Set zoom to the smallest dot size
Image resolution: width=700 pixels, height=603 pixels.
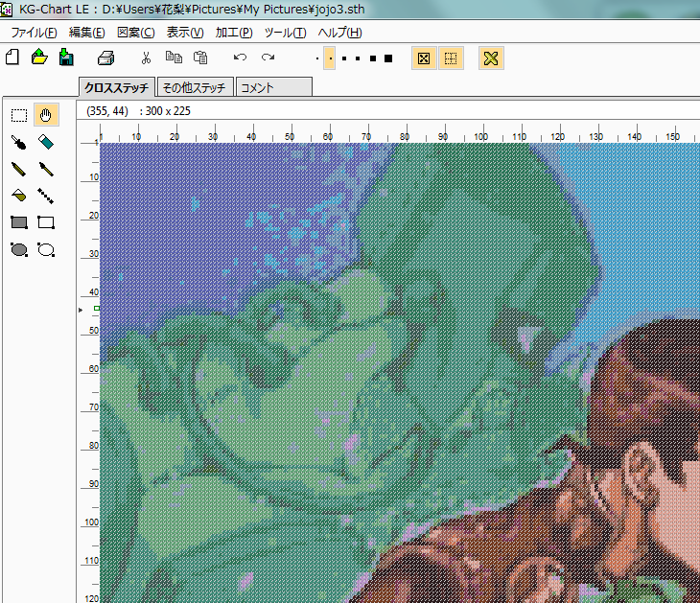[x=317, y=58]
